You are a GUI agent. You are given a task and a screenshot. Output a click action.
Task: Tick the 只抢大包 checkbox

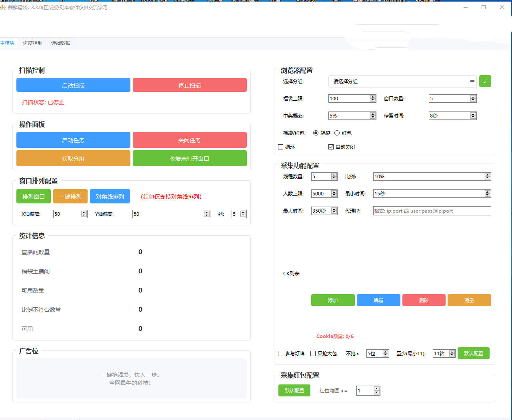(x=313, y=354)
